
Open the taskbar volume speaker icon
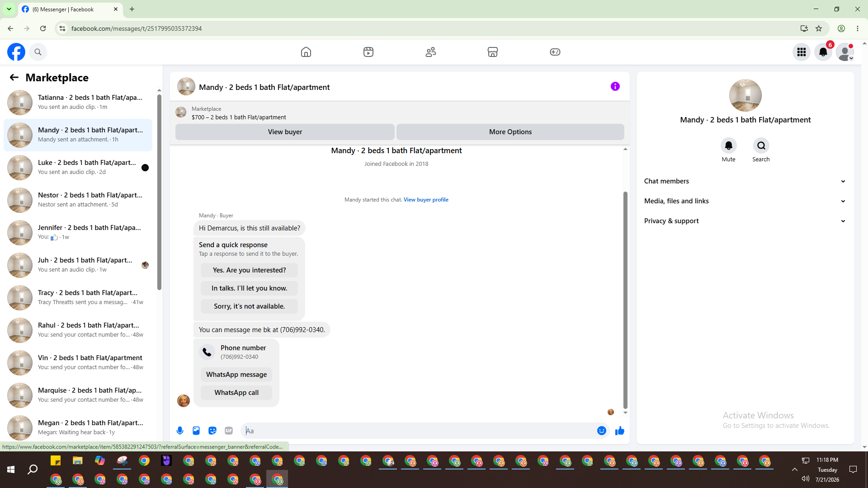click(806, 479)
